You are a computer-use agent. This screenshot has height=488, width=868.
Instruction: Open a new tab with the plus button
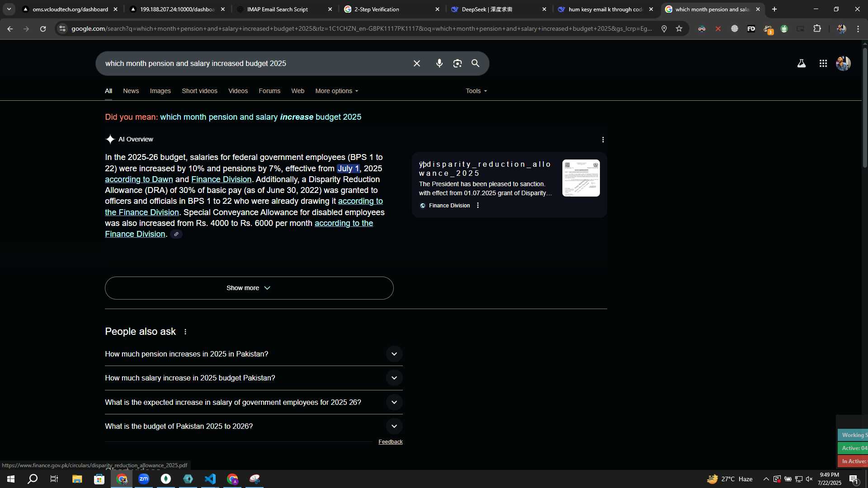tap(774, 9)
